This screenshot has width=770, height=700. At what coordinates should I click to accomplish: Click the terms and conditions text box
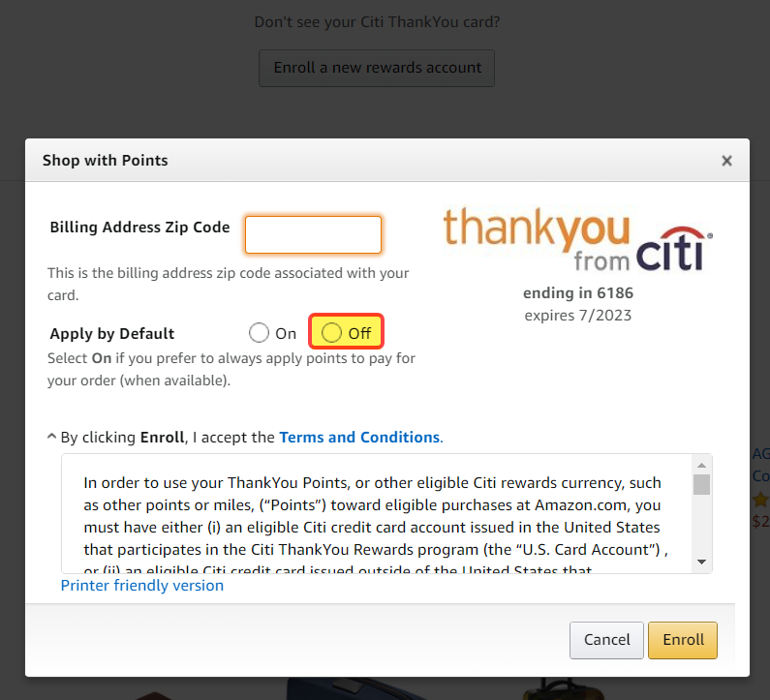(x=377, y=513)
